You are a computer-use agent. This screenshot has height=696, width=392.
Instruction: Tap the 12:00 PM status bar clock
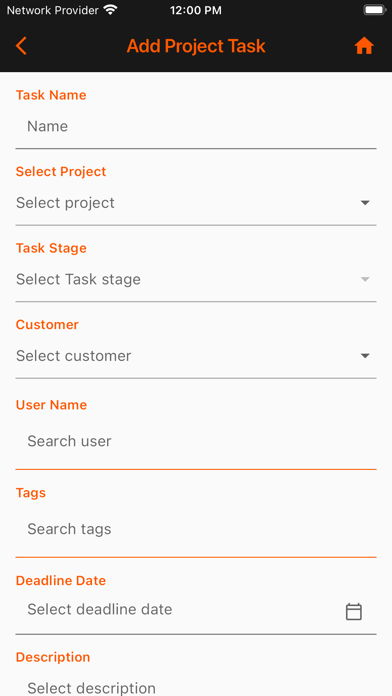tap(196, 10)
